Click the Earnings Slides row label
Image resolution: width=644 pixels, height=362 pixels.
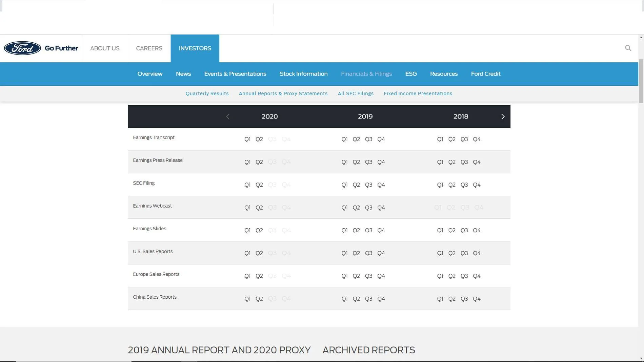pyautogui.click(x=149, y=229)
